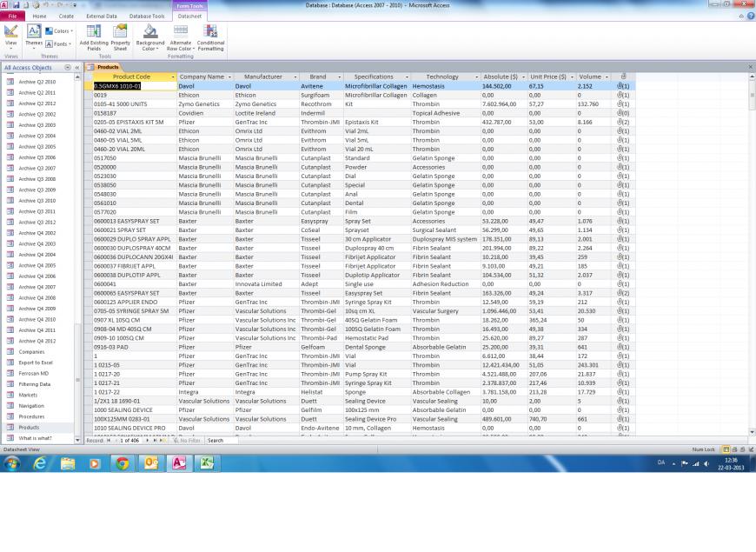
Task: Launch Internet Explorer from taskbar
Action: [x=39, y=463]
